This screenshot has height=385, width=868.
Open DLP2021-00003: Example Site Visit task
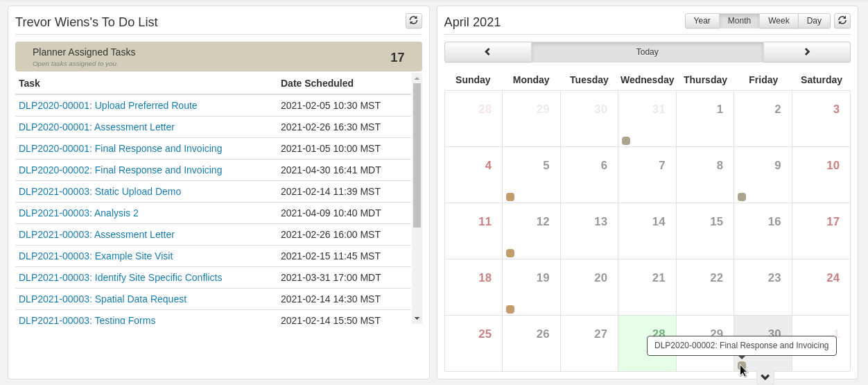pos(96,256)
